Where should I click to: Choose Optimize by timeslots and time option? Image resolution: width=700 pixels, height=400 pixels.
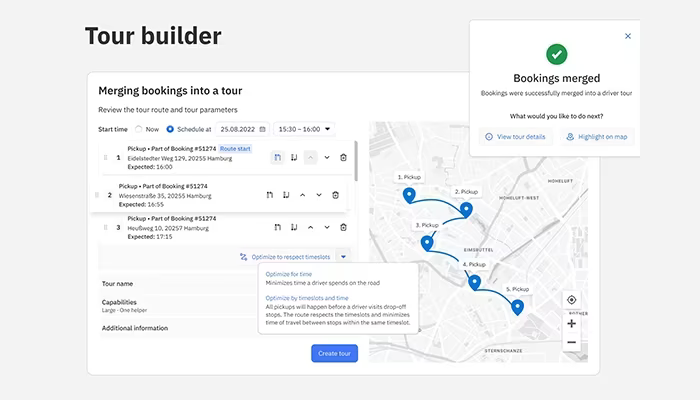tap(307, 298)
